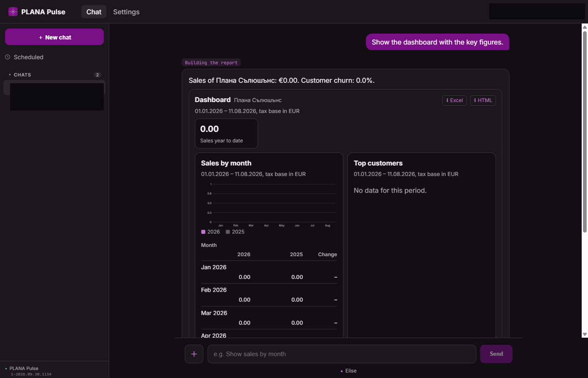
Task: Click the Month column label
Action: pyautogui.click(x=209, y=245)
